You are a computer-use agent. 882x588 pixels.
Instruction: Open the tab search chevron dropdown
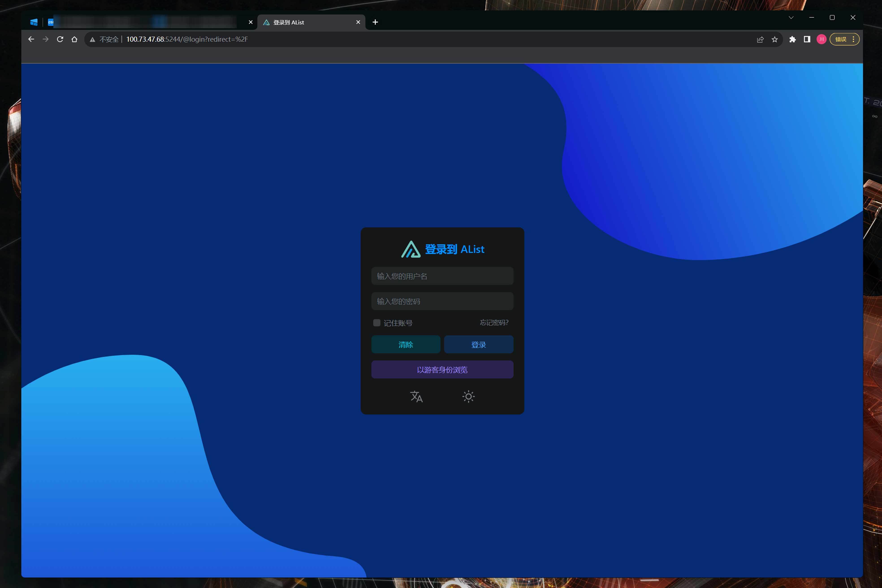pyautogui.click(x=791, y=18)
